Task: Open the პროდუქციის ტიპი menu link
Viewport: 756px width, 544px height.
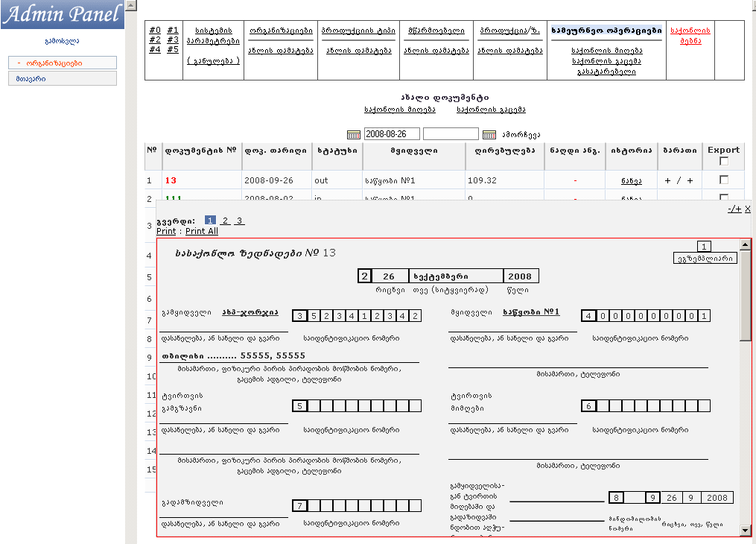Action: click(x=359, y=31)
